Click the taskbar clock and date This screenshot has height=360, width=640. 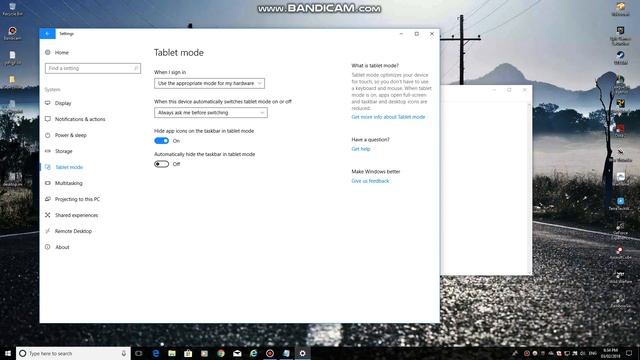coord(610,353)
